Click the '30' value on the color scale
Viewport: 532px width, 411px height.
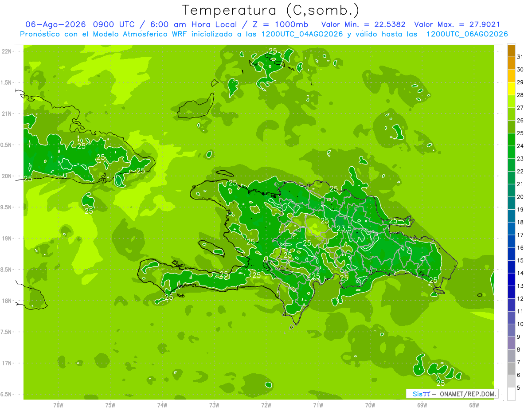520,70
